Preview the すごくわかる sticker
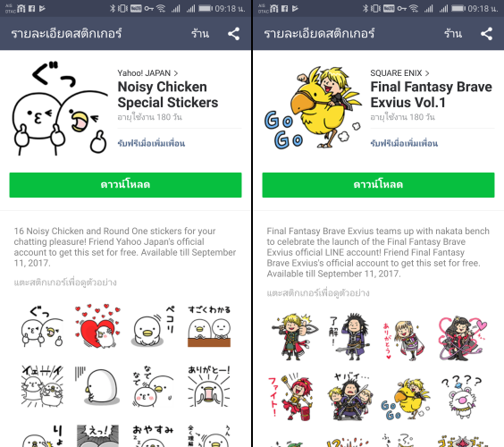The image size is (504, 447). pyautogui.click(x=209, y=326)
